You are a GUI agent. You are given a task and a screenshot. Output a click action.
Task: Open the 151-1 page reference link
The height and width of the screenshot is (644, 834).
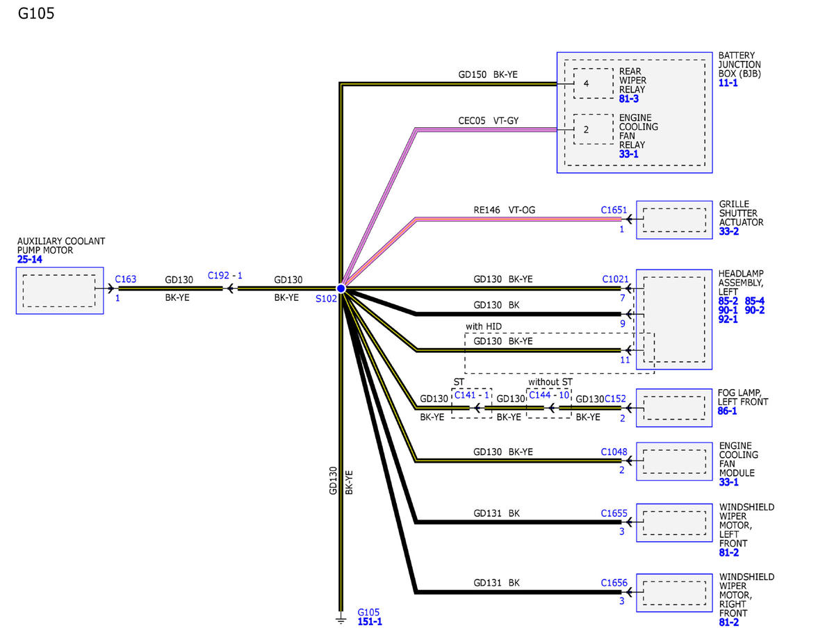(x=370, y=622)
